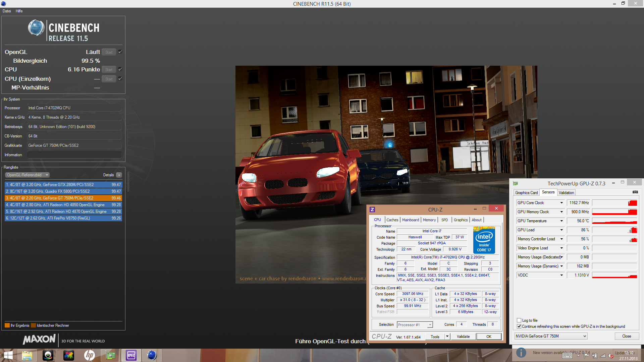Open the NVIDIA GeForce GT 750M device selector
Image resolution: width=644 pixels, height=362 pixels.
(x=551, y=336)
